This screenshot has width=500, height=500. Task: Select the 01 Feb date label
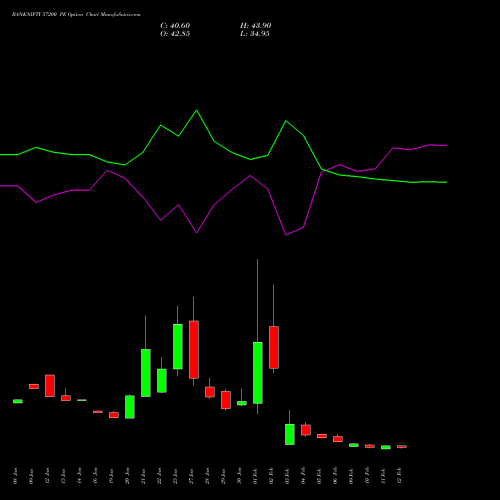[256, 476]
